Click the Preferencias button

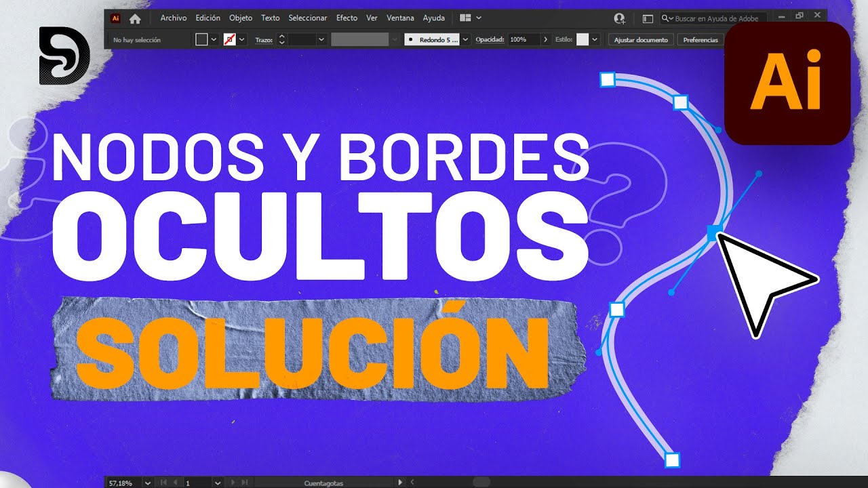pyautogui.click(x=701, y=40)
